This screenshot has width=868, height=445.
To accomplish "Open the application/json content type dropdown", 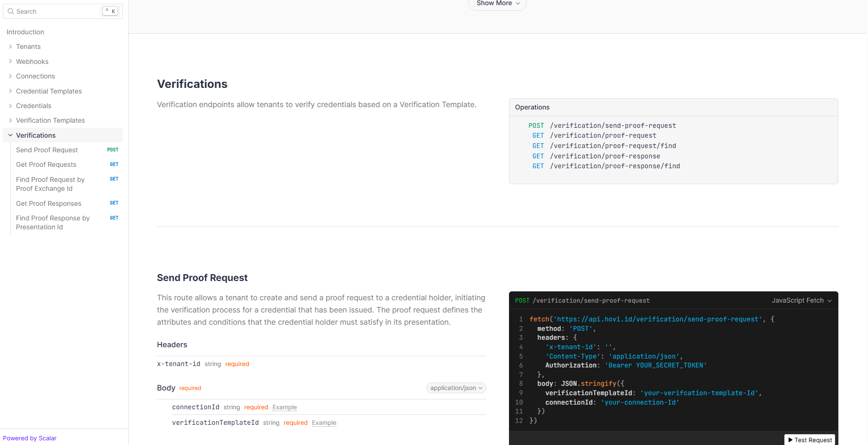I will (456, 388).
